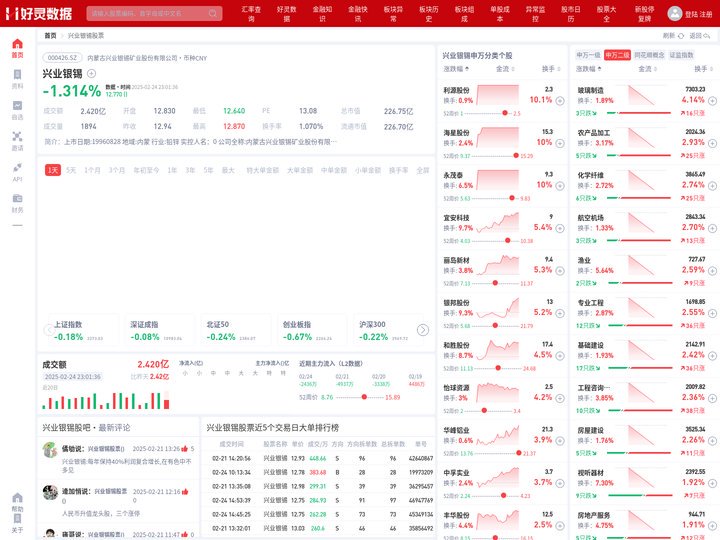Add 利源股份 with its plus icon
The height and width of the screenshot is (540, 720).
coord(560,101)
